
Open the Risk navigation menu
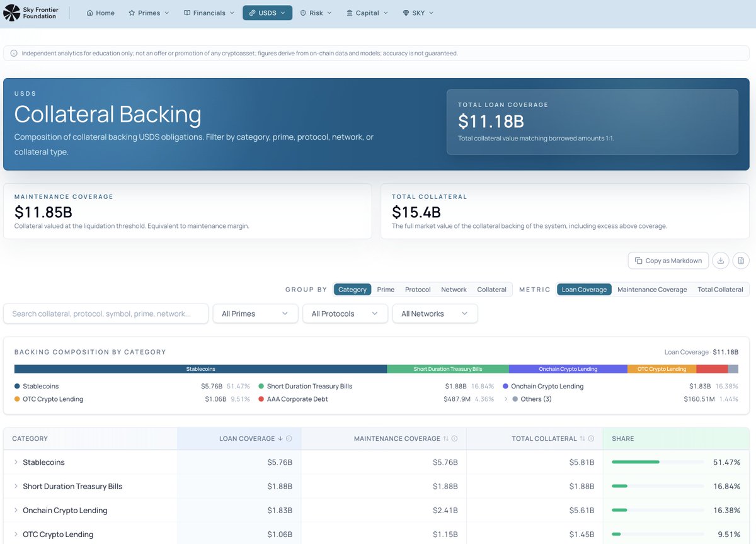point(316,13)
